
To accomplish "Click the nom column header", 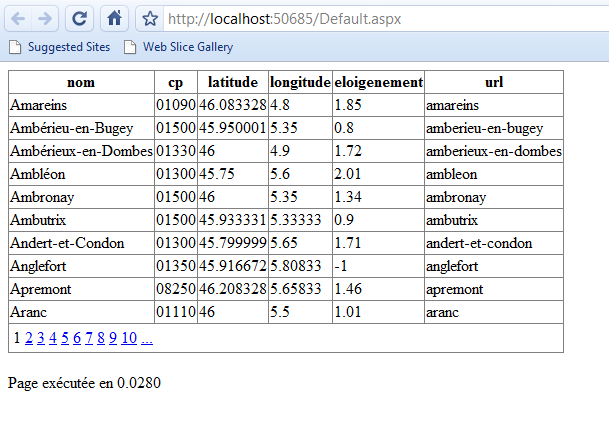I will tap(81, 82).
